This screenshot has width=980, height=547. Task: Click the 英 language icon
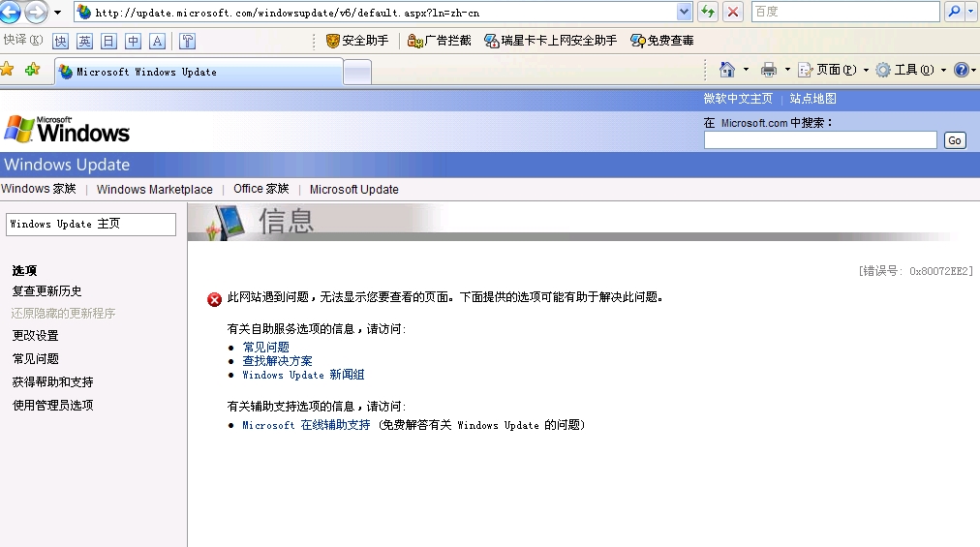[84, 42]
